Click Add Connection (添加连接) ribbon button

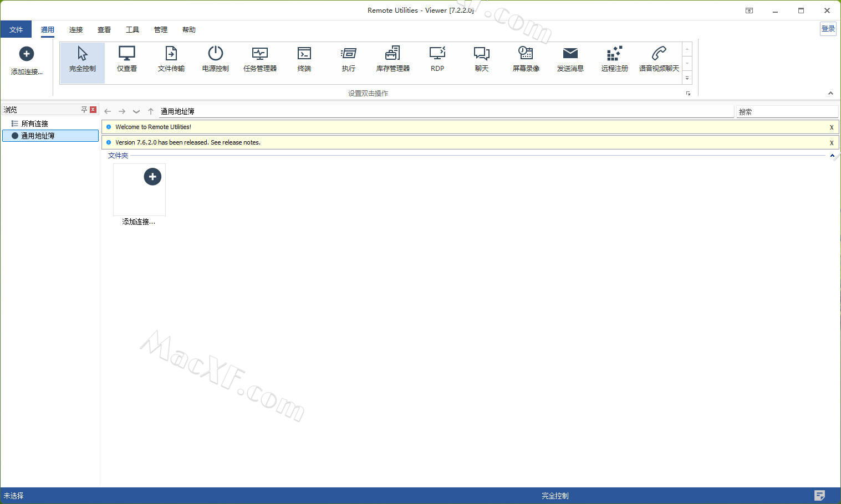click(x=27, y=61)
